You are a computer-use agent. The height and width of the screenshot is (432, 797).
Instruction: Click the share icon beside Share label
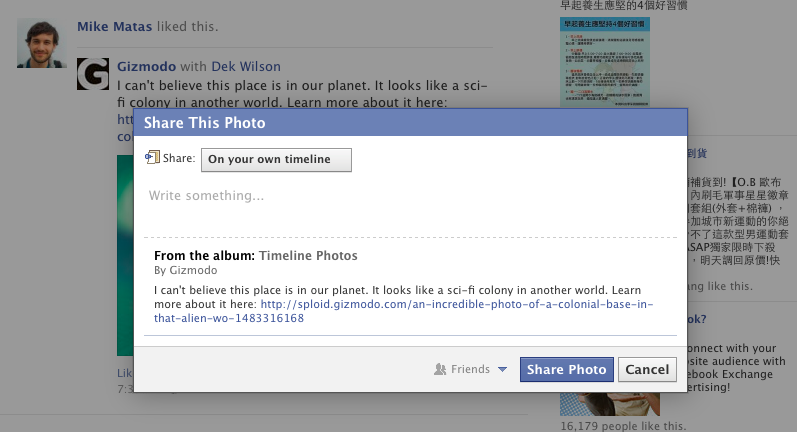tap(152, 158)
